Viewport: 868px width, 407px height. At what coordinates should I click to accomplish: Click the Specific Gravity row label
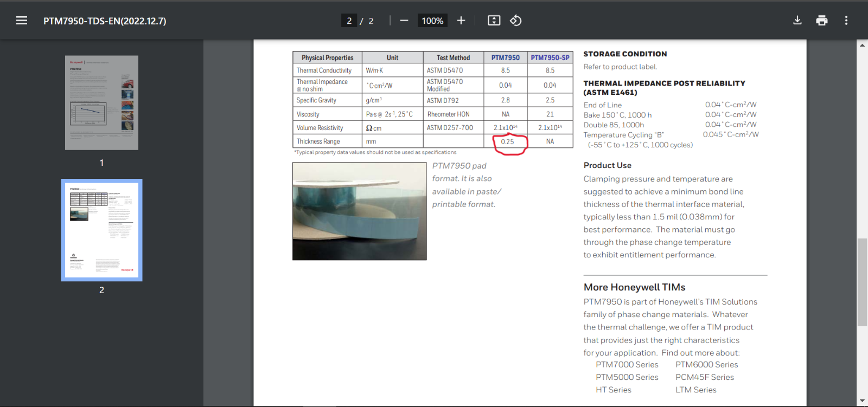pyautogui.click(x=316, y=100)
